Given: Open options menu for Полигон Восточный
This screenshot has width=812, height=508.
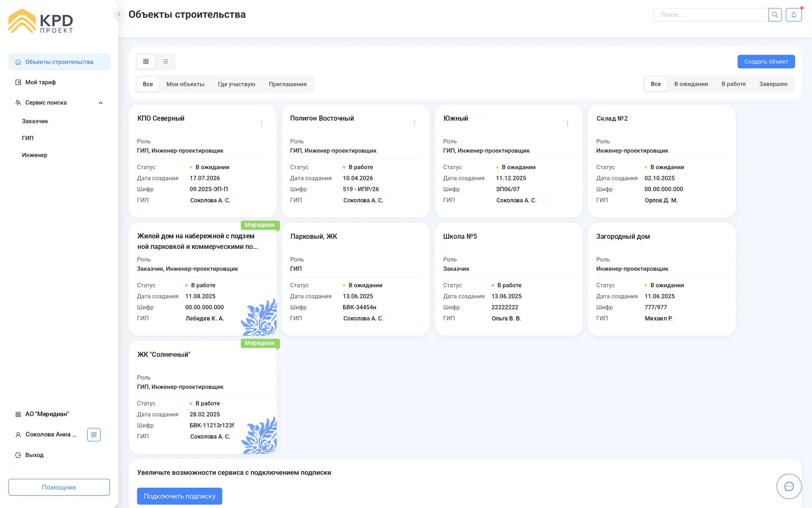Looking at the screenshot, I should [414, 123].
